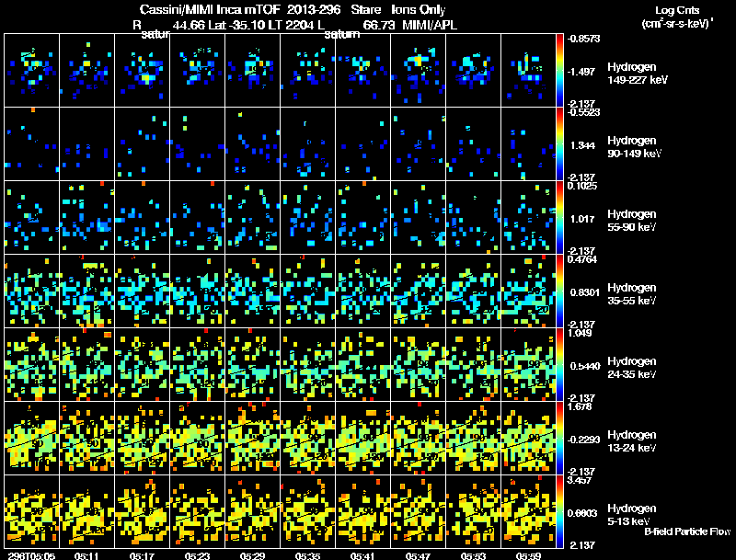Image resolution: width=736 pixels, height=560 pixels.
Task: Select the 5-13 keV panel at 05:23
Action: click(x=197, y=512)
